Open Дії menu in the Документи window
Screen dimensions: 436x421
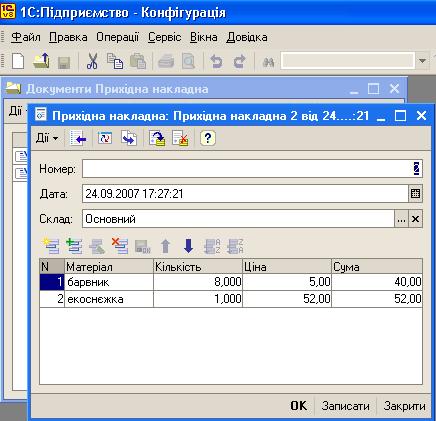pos(15,111)
